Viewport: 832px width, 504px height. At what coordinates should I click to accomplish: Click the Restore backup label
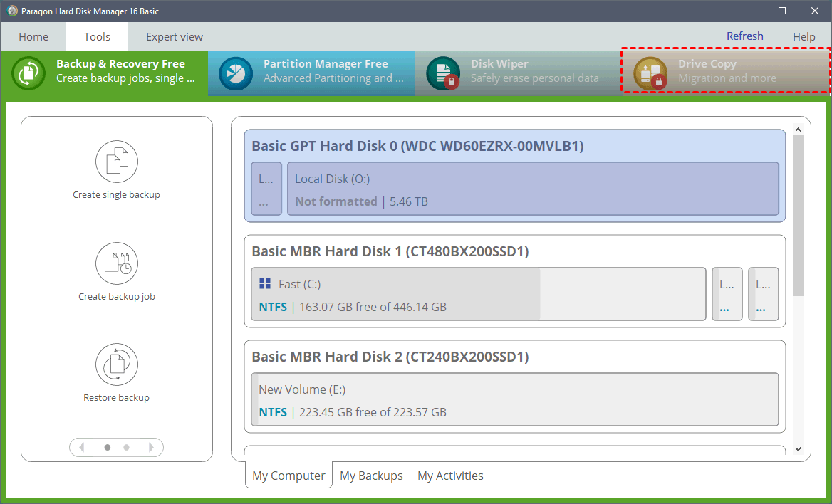click(x=117, y=397)
